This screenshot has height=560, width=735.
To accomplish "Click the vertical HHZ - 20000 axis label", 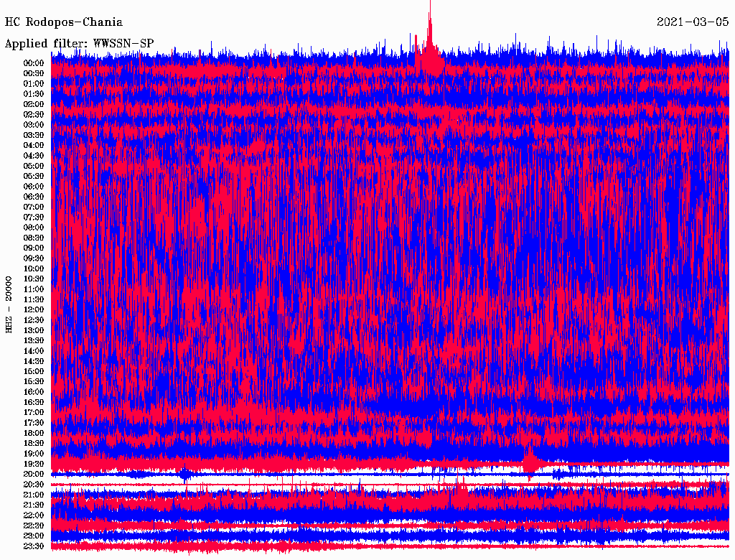I will (9, 304).
